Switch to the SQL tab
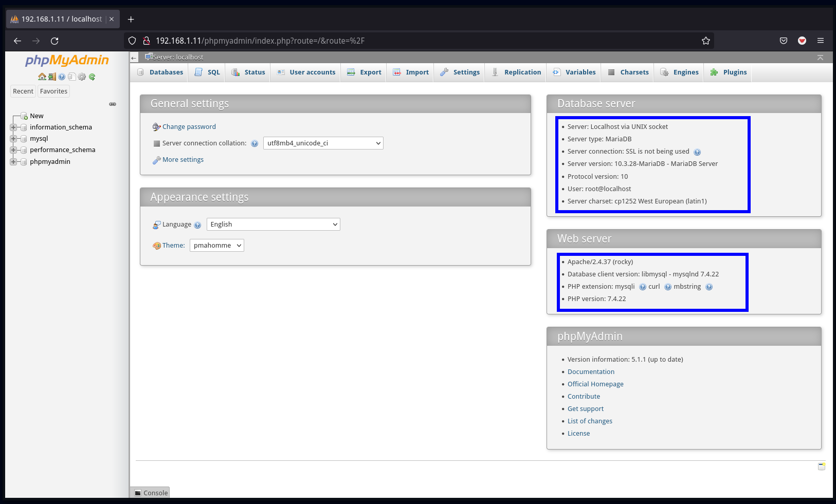836x504 pixels. [207, 72]
